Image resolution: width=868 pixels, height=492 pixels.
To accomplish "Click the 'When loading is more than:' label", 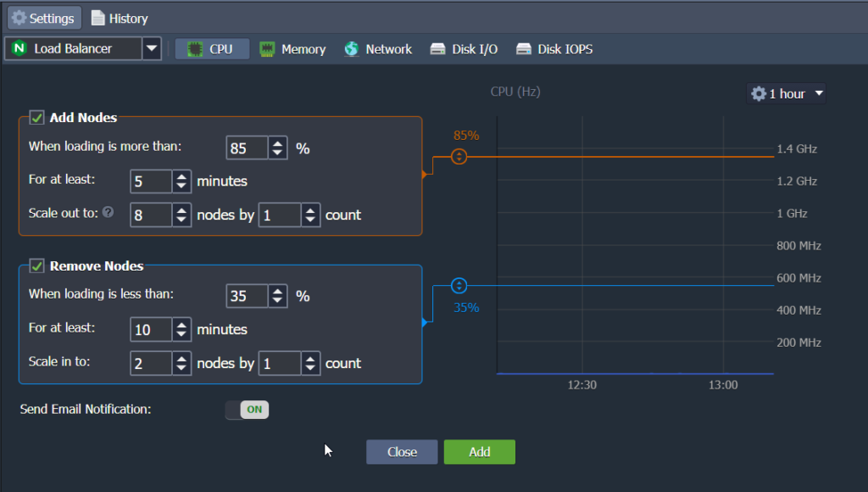I will pyautogui.click(x=105, y=146).
